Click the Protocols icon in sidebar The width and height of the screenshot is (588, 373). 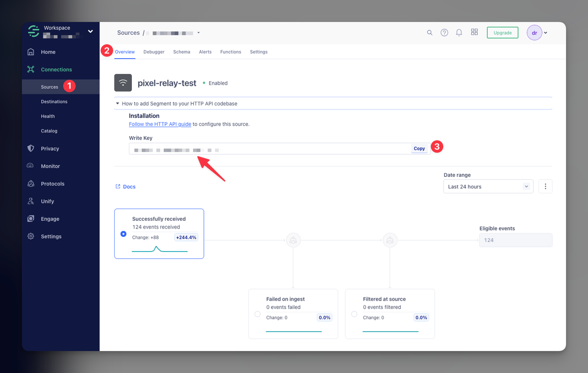pyautogui.click(x=31, y=184)
